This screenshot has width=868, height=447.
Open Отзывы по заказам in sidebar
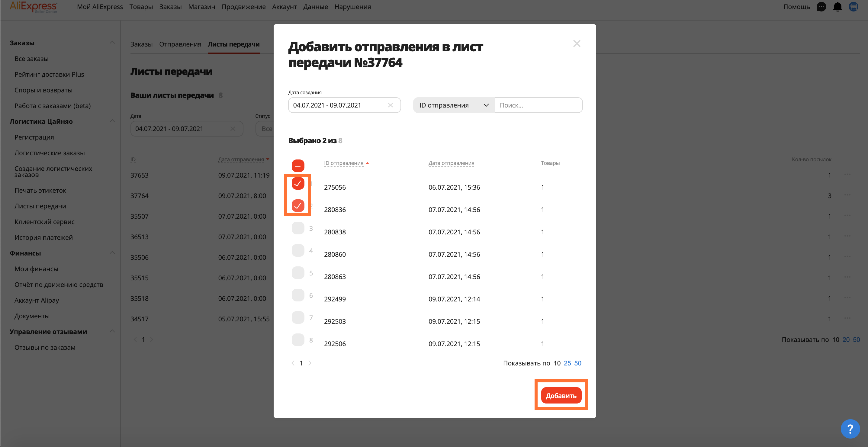pos(45,347)
